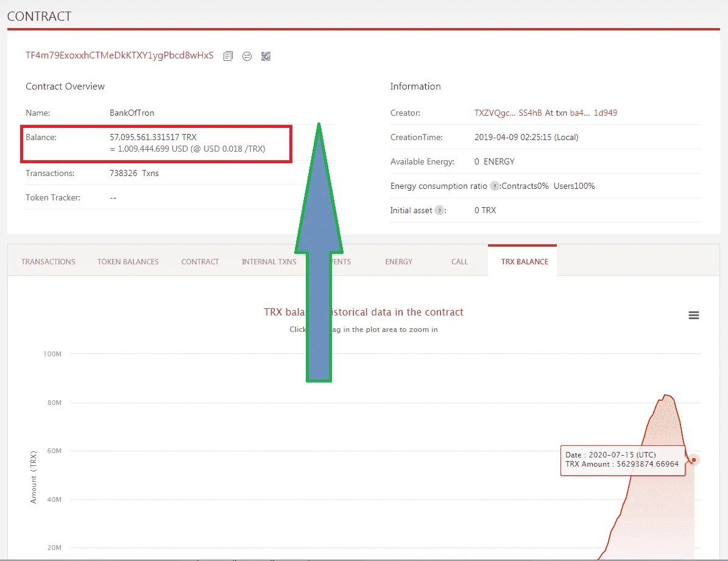The height and width of the screenshot is (561, 728).
Task: Copy the contract address icon
Action: 228,56
